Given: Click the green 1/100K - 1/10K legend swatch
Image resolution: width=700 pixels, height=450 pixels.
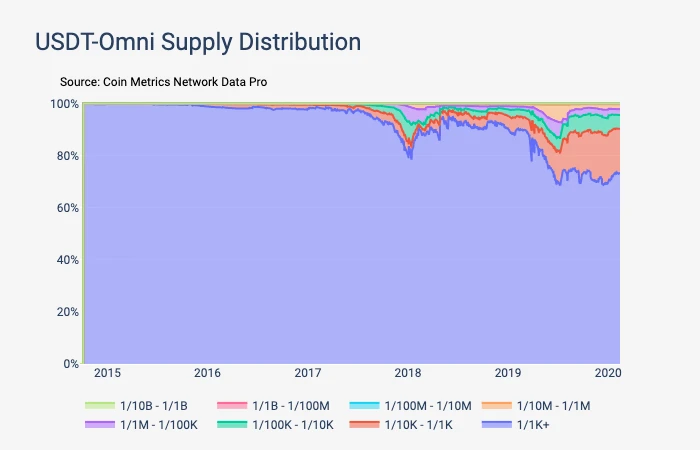Looking at the screenshot, I should pos(232,425).
